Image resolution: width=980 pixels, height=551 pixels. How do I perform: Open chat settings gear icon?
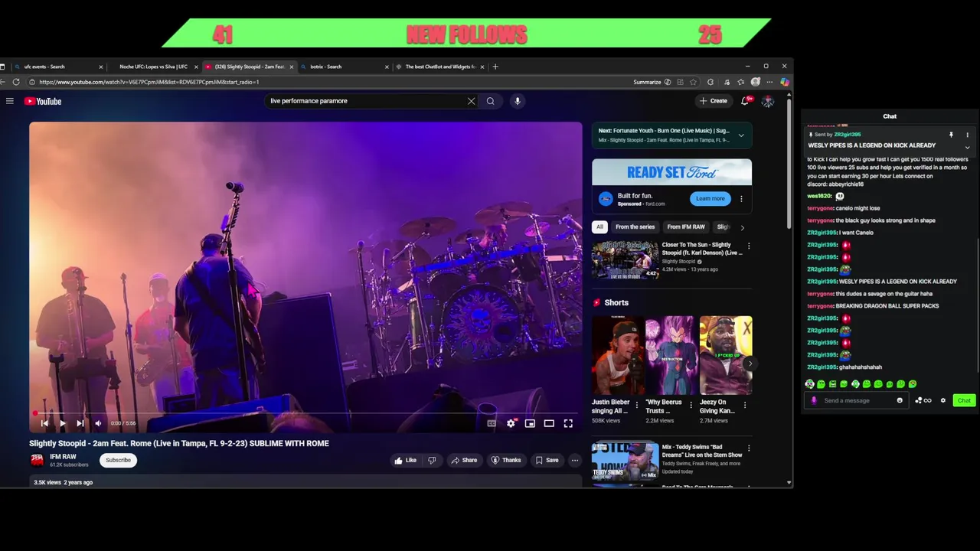(x=943, y=400)
